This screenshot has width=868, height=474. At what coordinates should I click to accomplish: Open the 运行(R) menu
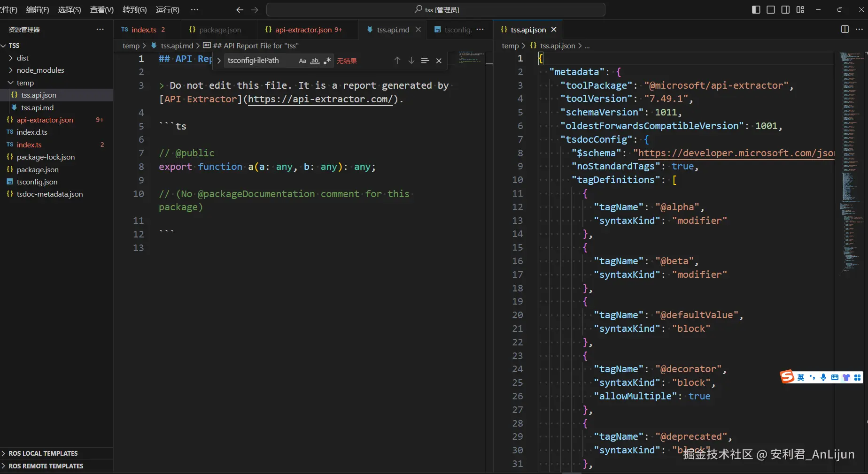click(167, 10)
